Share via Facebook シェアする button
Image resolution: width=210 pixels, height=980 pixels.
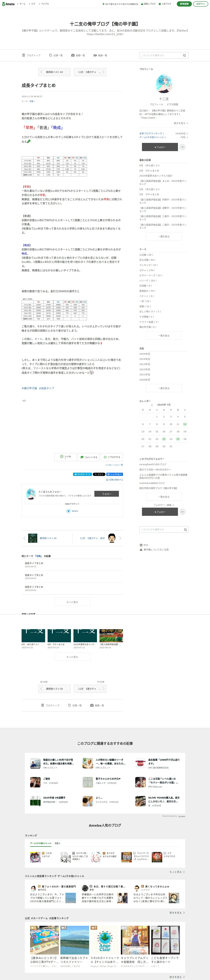(x=114, y=474)
